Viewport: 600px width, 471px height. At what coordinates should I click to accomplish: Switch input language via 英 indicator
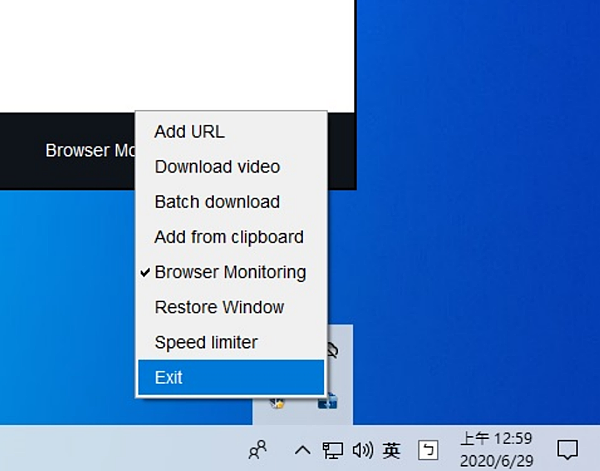(391, 450)
